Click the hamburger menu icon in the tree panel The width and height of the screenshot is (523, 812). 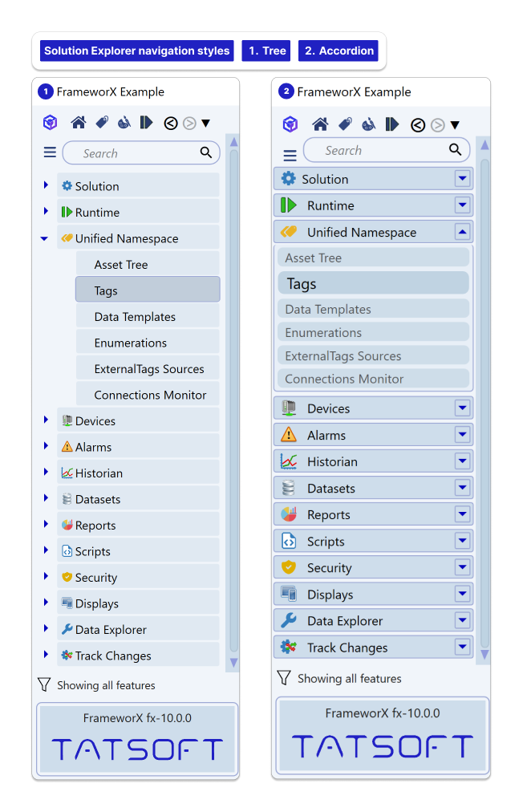[50, 152]
